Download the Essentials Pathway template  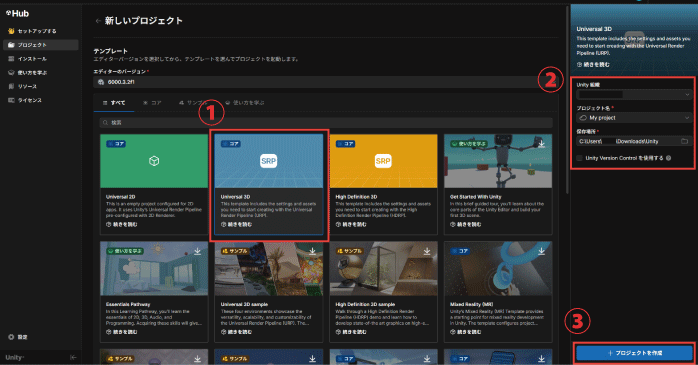[197, 251]
